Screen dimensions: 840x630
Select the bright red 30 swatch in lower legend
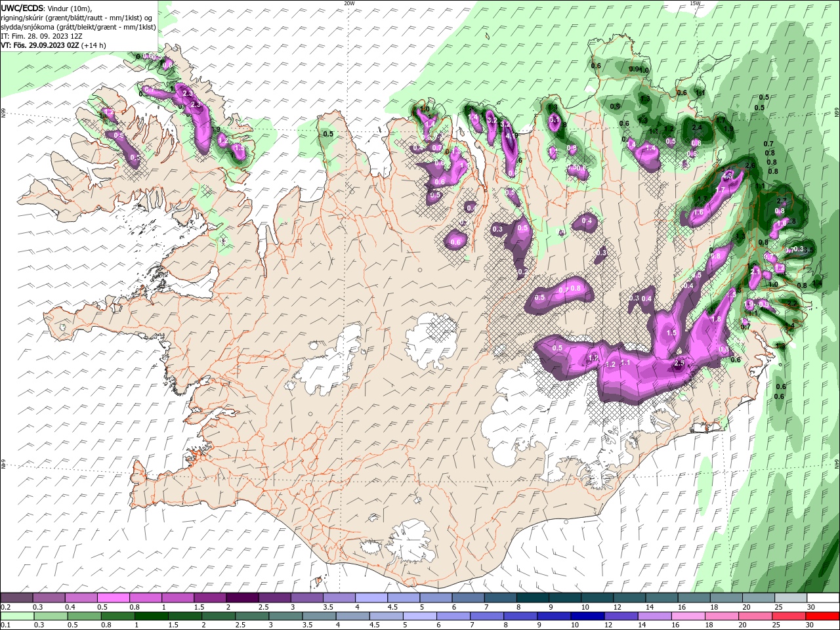coord(823,616)
